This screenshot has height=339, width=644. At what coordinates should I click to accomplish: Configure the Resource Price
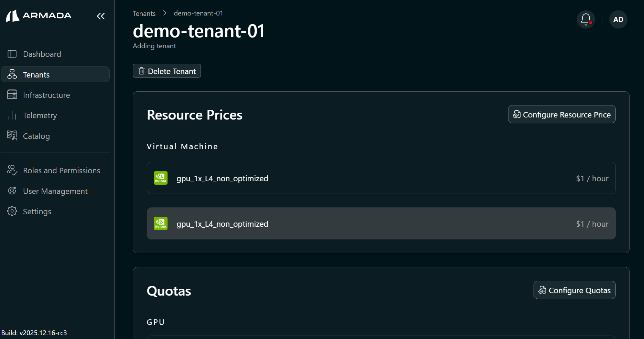561,114
